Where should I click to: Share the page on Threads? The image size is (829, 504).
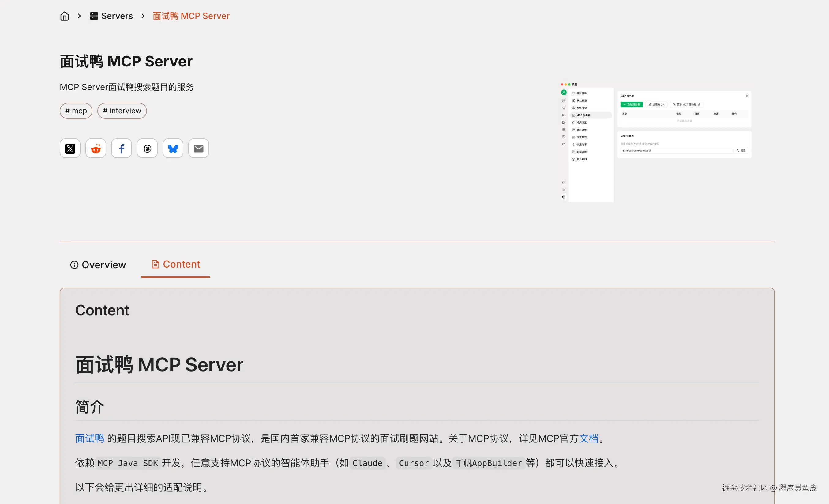147,149
